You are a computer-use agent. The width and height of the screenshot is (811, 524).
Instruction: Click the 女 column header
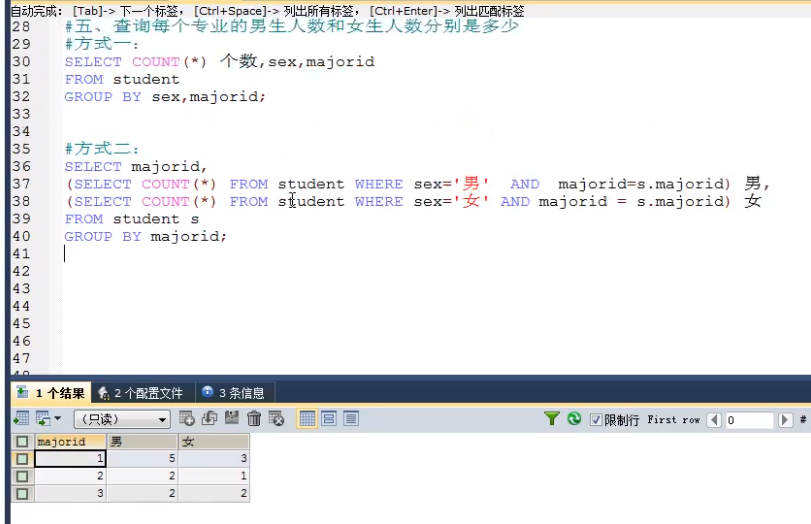point(214,441)
